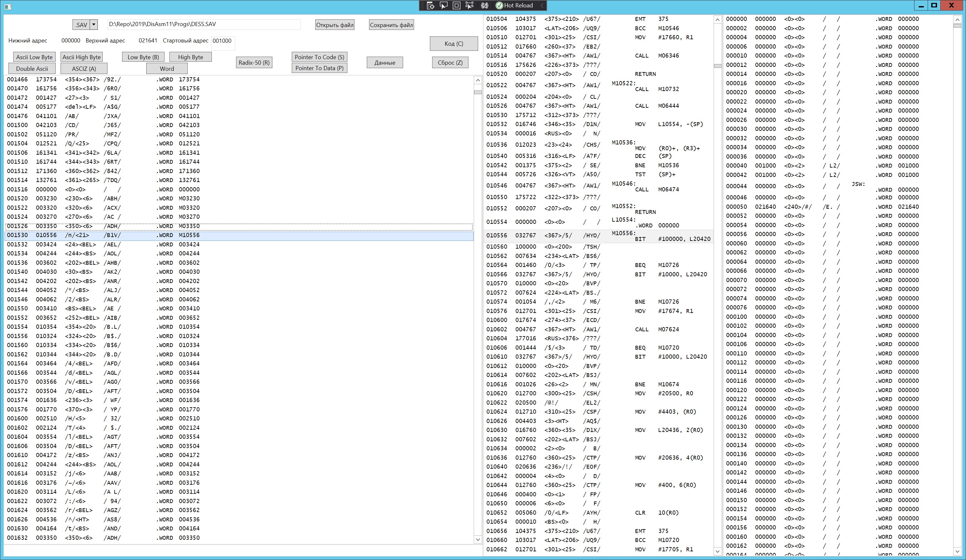
Task: Click the Hot Reload green checkmark
Action: [x=499, y=5]
